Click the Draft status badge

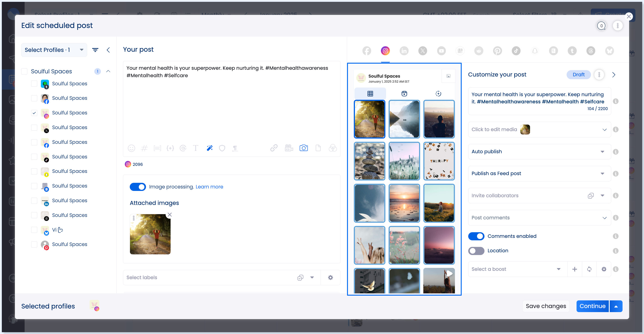pyautogui.click(x=579, y=74)
